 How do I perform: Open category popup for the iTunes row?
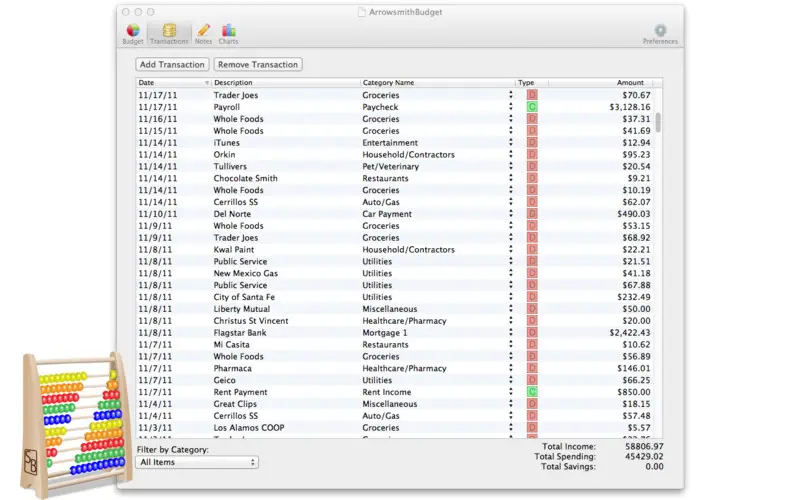(x=510, y=142)
